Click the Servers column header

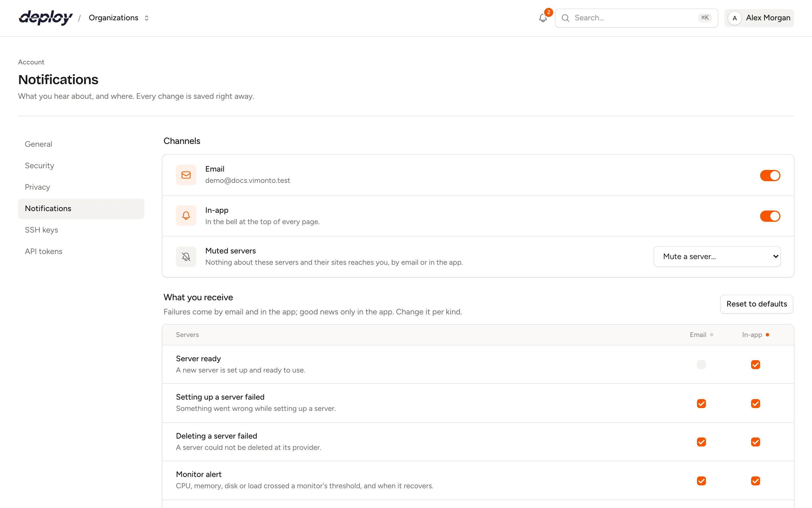tap(187, 335)
